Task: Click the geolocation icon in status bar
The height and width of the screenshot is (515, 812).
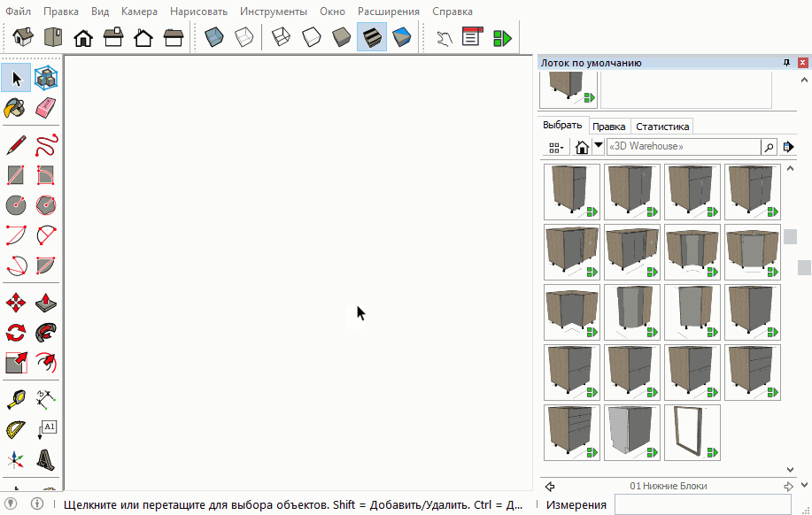Action: (11, 503)
